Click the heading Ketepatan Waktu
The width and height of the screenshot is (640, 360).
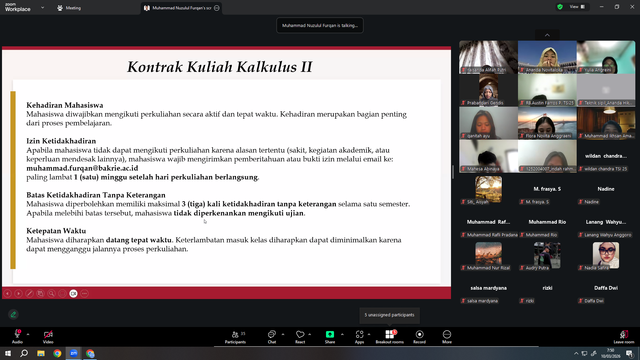[x=56, y=231]
